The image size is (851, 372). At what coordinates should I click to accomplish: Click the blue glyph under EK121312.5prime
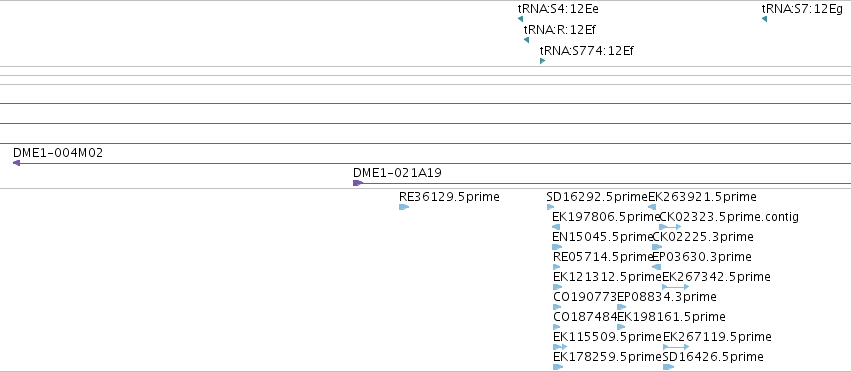tap(557, 287)
